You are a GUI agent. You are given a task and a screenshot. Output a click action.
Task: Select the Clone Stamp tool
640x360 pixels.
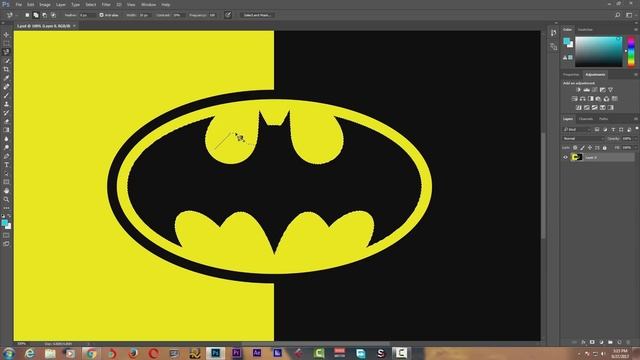6,104
